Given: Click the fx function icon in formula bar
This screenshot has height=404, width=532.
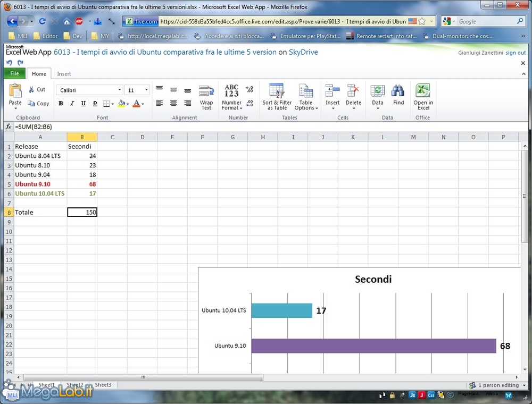Looking at the screenshot, I should pyautogui.click(x=9, y=127).
